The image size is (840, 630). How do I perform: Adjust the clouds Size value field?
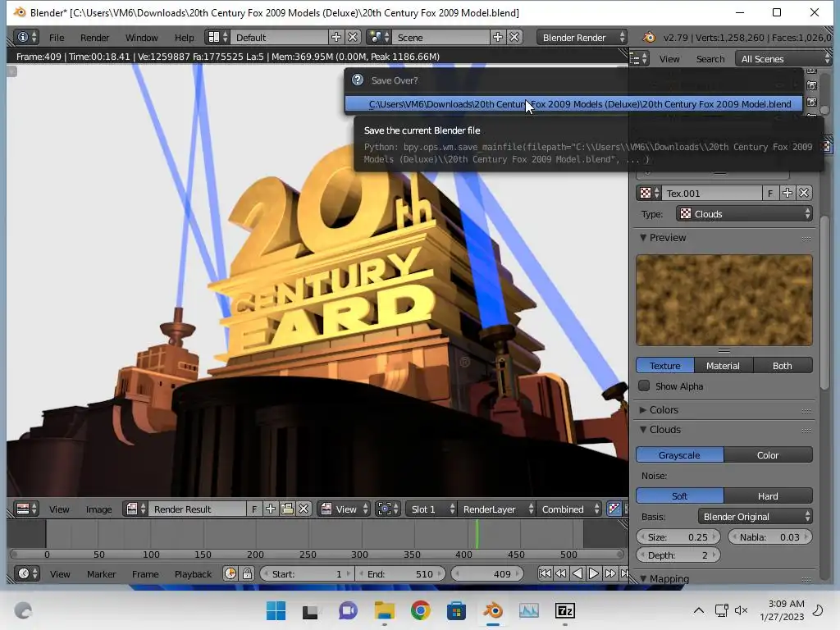tap(678, 536)
